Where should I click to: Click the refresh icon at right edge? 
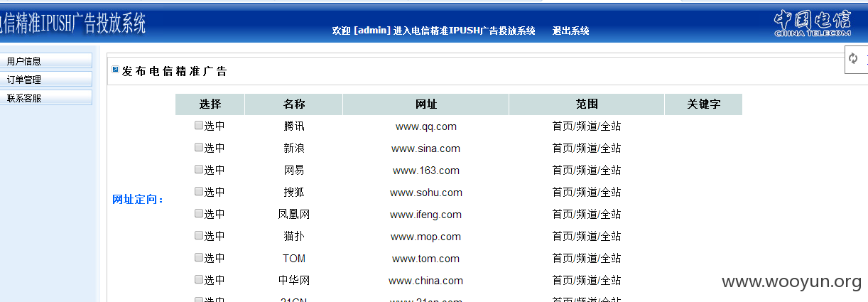click(x=853, y=58)
